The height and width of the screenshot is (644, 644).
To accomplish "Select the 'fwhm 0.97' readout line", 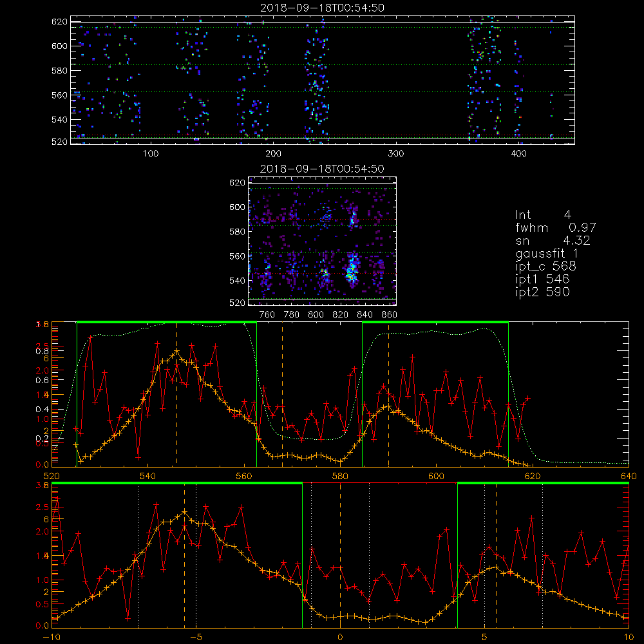I will (555, 227).
